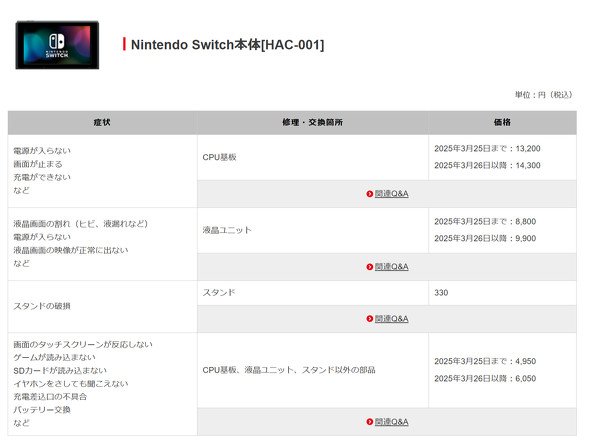Click red arrow icon in CPU基板 row
Screen dimensions: 590x445
click(370, 194)
